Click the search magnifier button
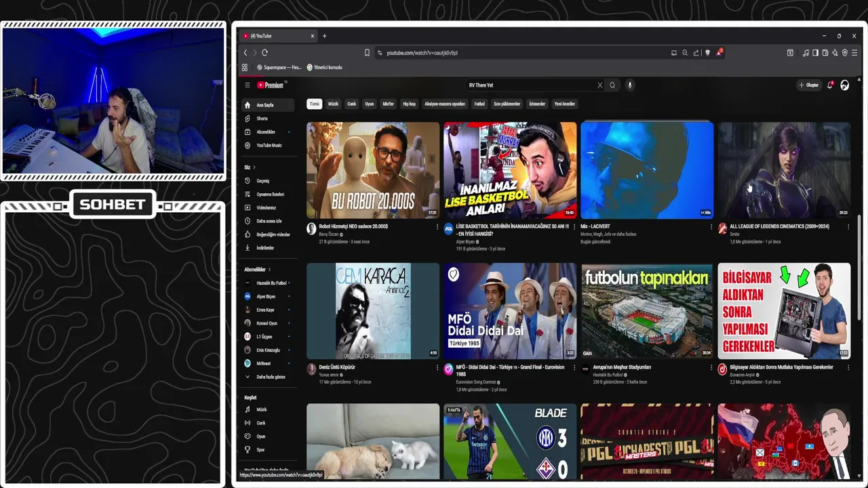Screen dimensions: 868x488 (x=612, y=85)
